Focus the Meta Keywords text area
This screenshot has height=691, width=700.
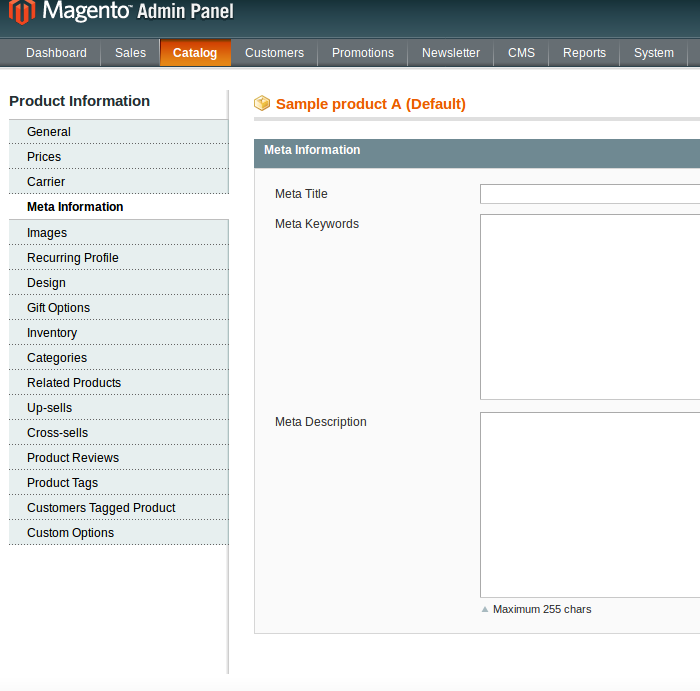tap(589, 306)
